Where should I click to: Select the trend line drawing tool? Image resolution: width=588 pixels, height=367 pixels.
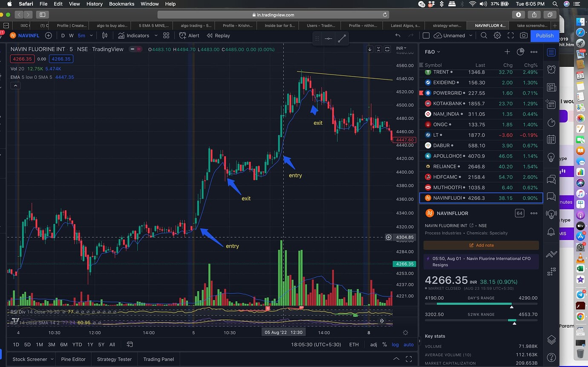[x=342, y=39]
